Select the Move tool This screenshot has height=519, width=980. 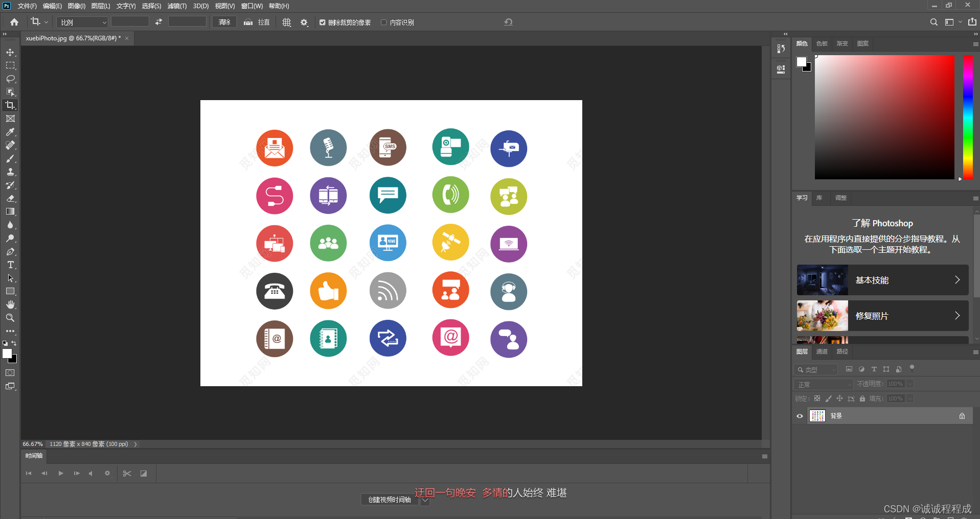pos(10,52)
